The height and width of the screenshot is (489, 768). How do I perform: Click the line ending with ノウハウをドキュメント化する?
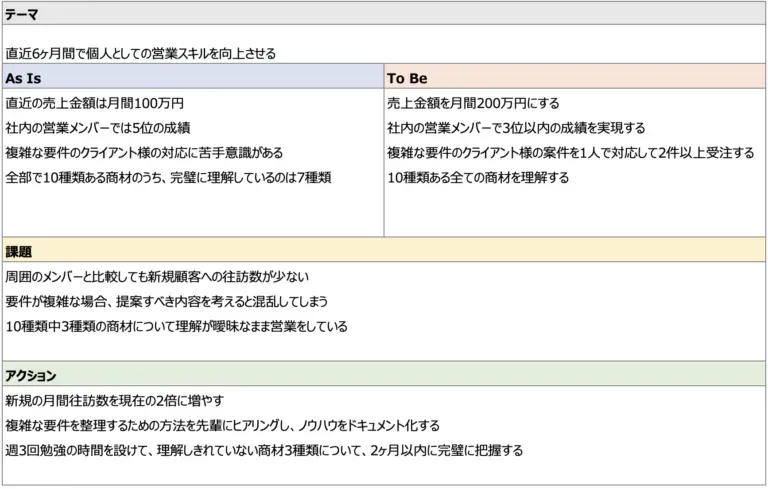pos(223,425)
